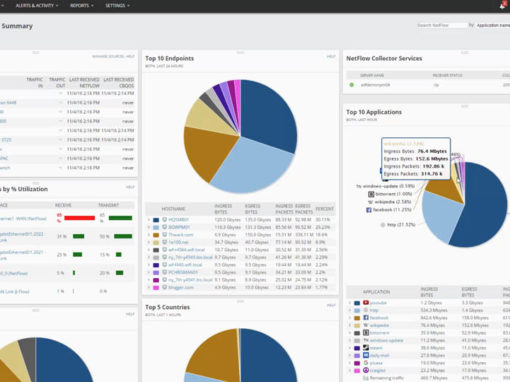510x382 pixels.
Task: Click the Wikipedia icon in pie chart legend
Action: (x=370, y=202)
